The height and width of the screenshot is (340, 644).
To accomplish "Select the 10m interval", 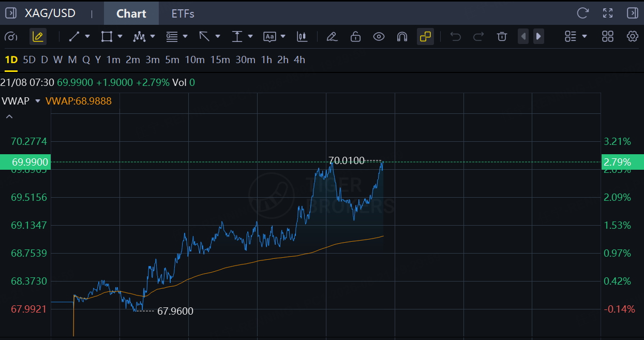I will 195,60.
